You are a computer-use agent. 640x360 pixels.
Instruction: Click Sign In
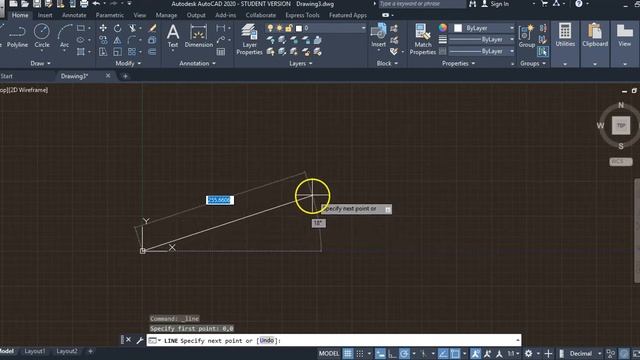pos(499,4)
